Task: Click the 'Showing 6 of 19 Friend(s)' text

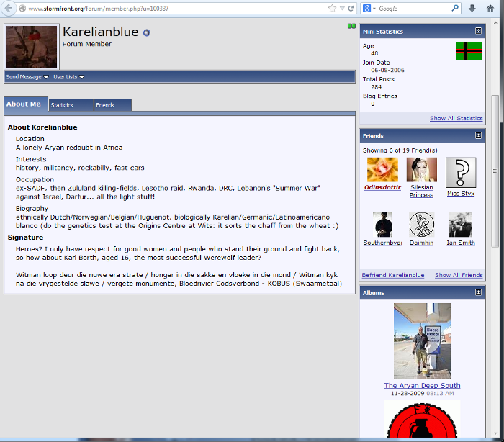Action: 400,150
